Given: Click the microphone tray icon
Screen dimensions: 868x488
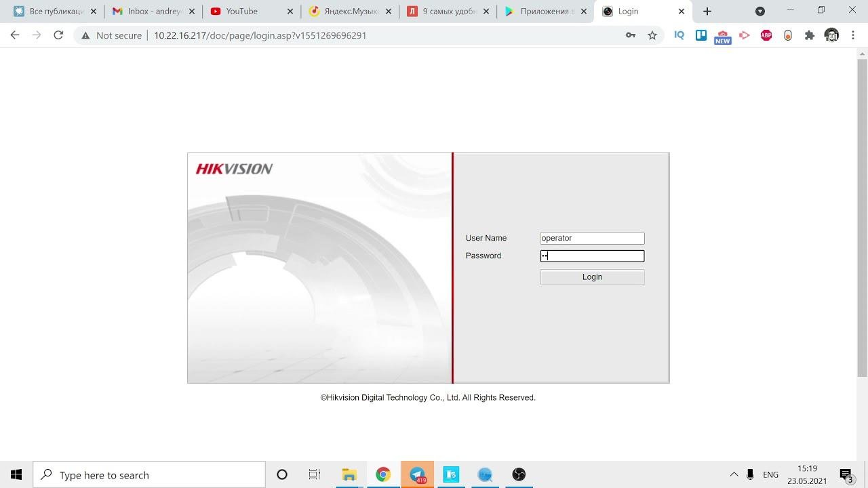Looking at the screenshot, I should (x=751, y=474).
